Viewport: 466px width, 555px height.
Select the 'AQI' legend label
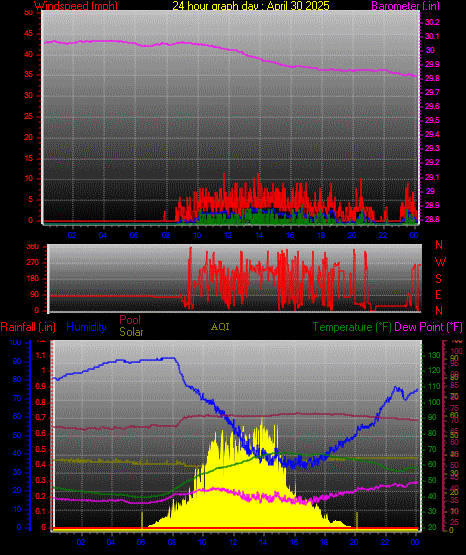click(220, 327)
